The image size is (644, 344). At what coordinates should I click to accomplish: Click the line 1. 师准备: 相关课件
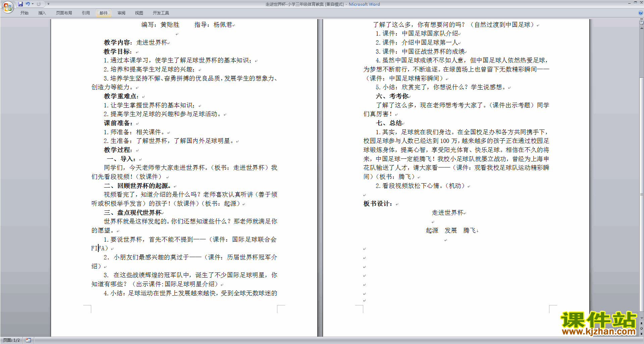134,132
